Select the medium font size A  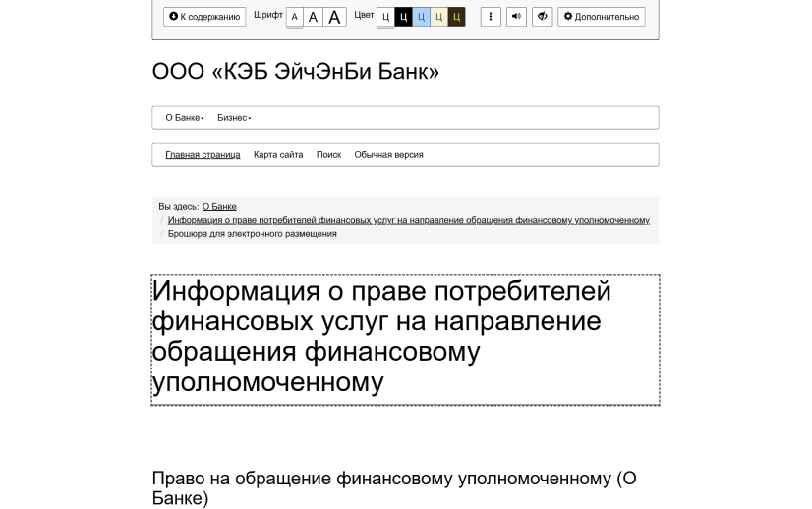313,17
